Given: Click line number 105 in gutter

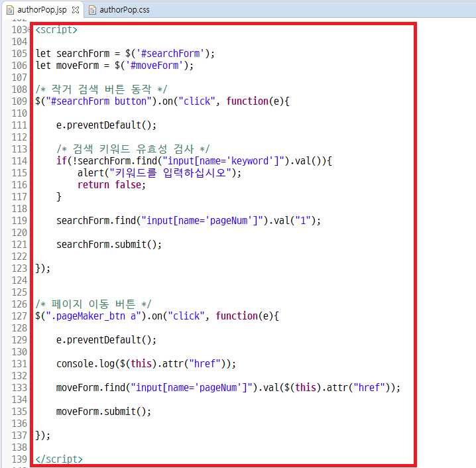Looking at the screenshot, I should point(19,54).
